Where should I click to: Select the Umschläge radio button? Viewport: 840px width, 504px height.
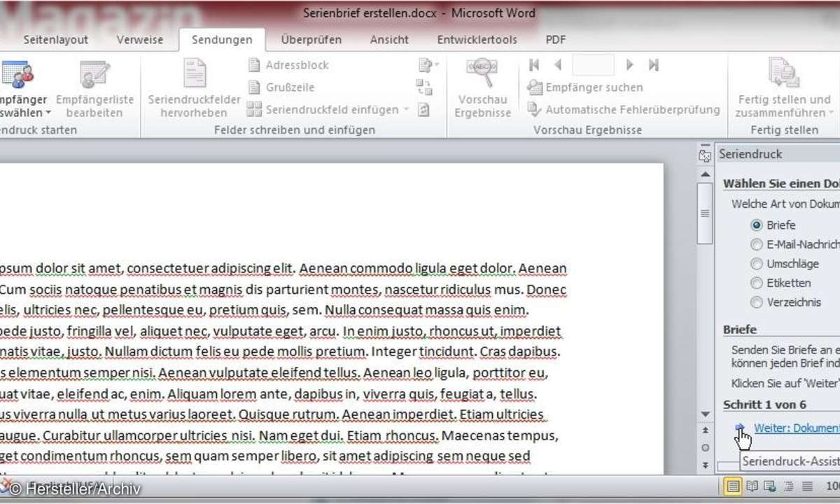coord(756,264)
